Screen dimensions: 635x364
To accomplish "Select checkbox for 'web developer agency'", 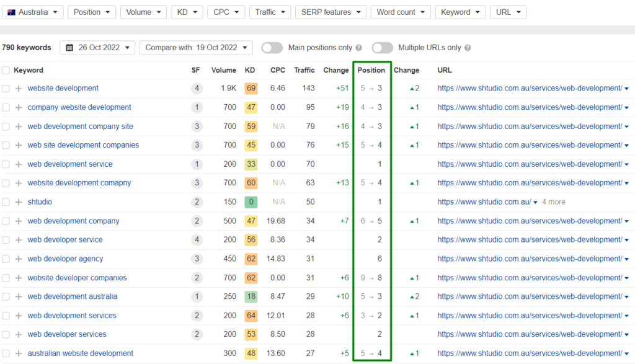I will (6, 259).
